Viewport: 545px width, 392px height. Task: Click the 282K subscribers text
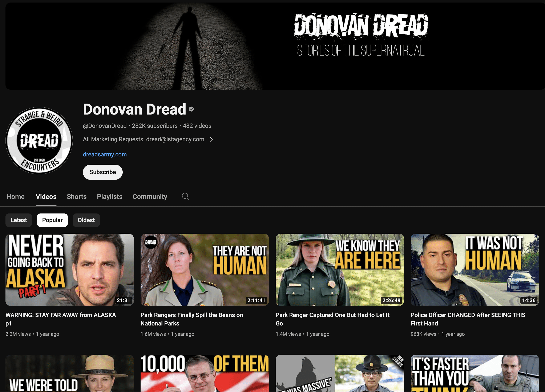pos(155,126)
